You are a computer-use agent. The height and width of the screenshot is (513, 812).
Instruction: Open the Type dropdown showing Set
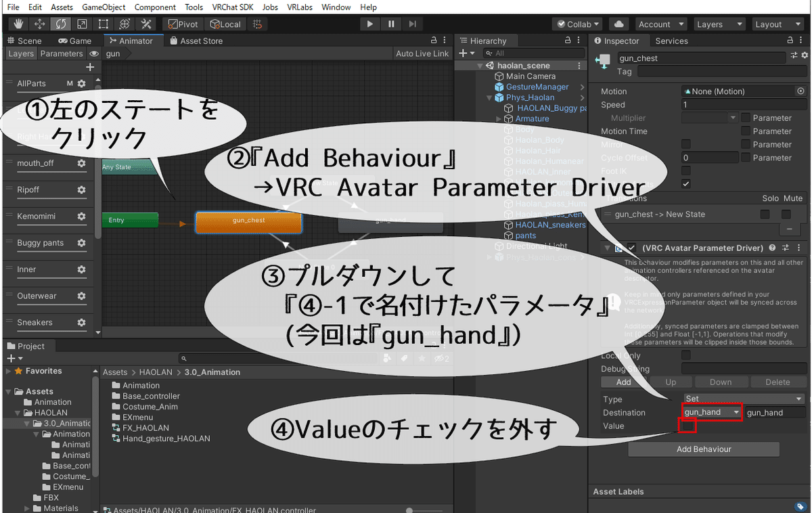pos(744,399)
